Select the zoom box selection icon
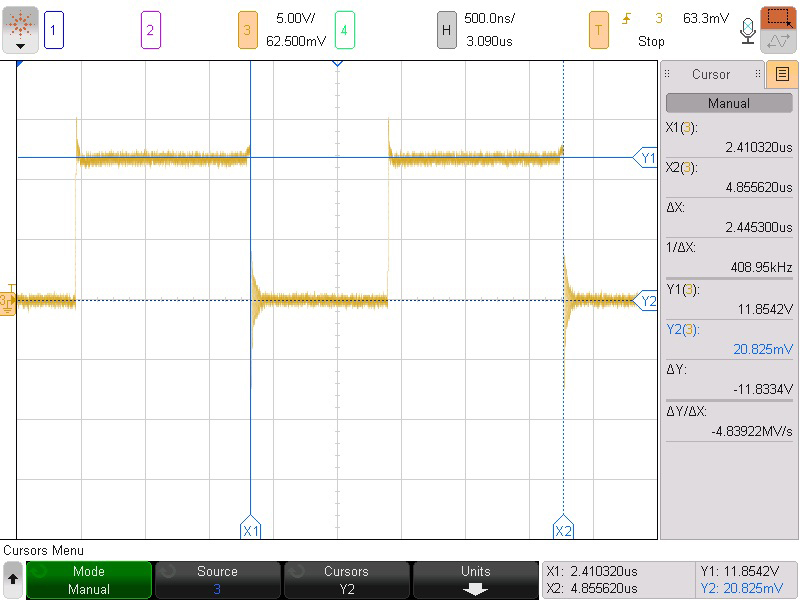The height and width of the screenshot is (600, 800). [778, 18]
